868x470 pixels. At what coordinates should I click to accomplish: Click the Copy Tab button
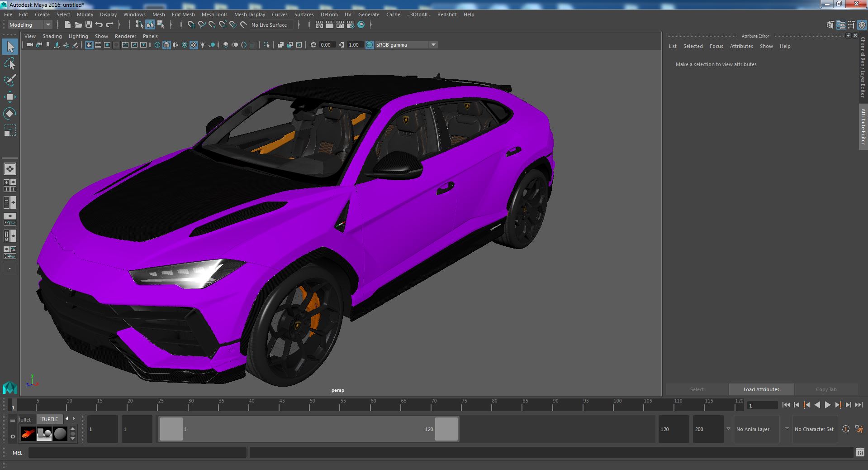click(826, 389)
